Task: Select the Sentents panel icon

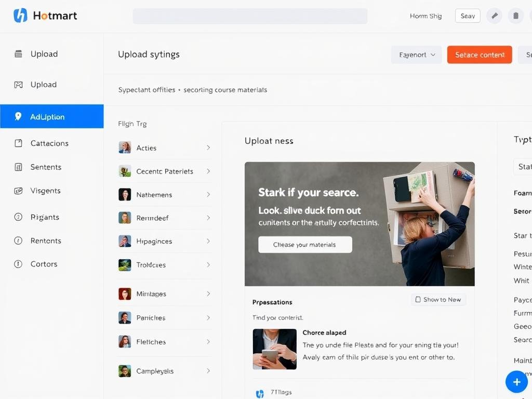Action: (x=18, y=167)
